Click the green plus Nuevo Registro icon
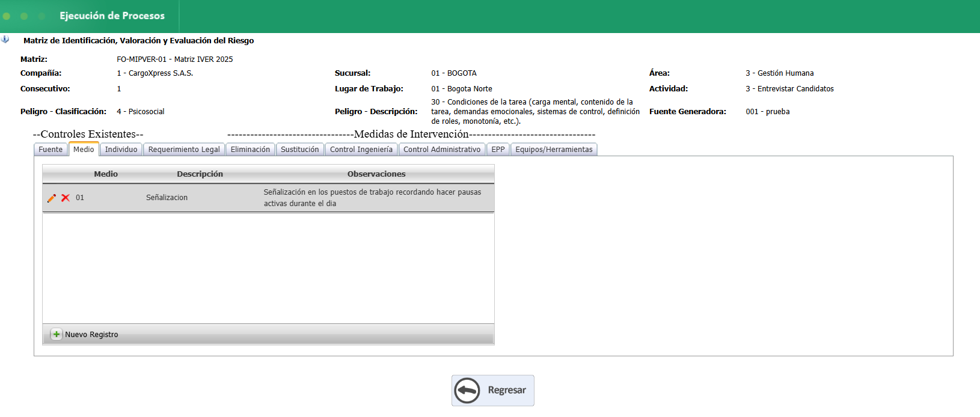 [x=56, y=334]
